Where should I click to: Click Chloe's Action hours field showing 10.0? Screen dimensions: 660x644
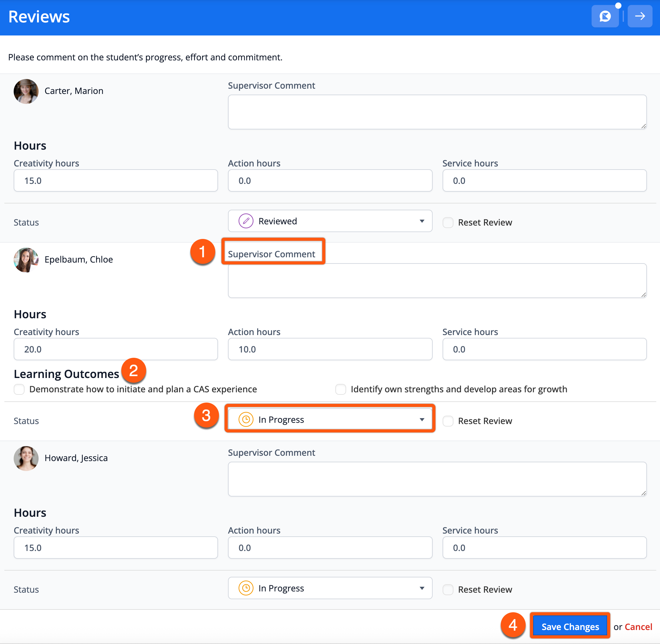(x=330, y=349)
